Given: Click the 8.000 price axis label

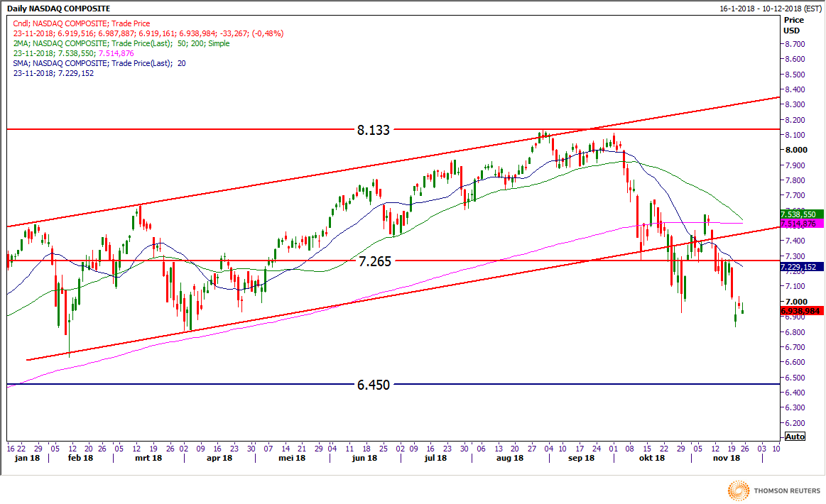Looking at the screenshot, I should 796,150.
